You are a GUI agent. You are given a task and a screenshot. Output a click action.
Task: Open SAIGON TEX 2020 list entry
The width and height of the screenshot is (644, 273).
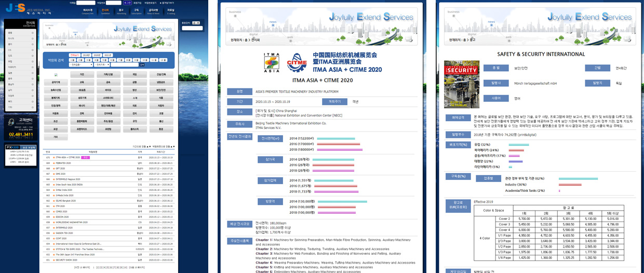(x=64, y=233)
